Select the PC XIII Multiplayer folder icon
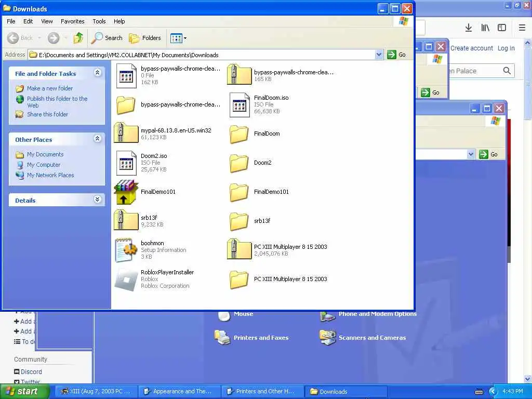The image size is (532, 399). (x=239, y=279)
